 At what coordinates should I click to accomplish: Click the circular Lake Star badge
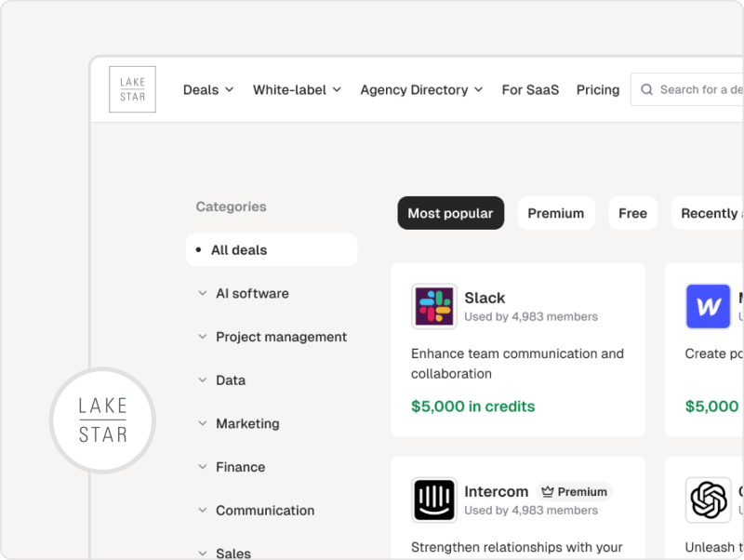102,420
